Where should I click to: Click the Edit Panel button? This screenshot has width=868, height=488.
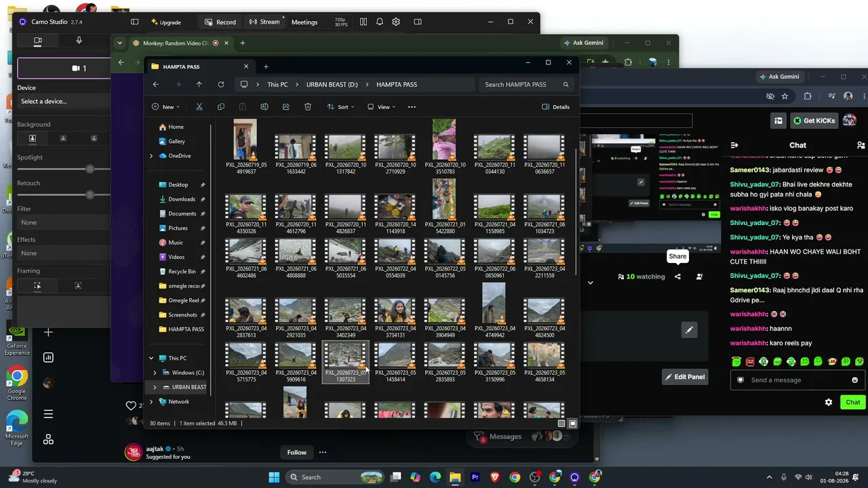pyautogui.click(x=685, y=377)
